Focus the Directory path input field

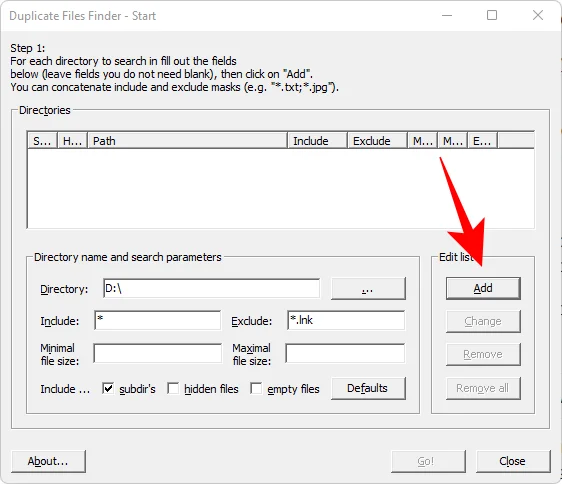pyautogui.click(x=211, y=288)
